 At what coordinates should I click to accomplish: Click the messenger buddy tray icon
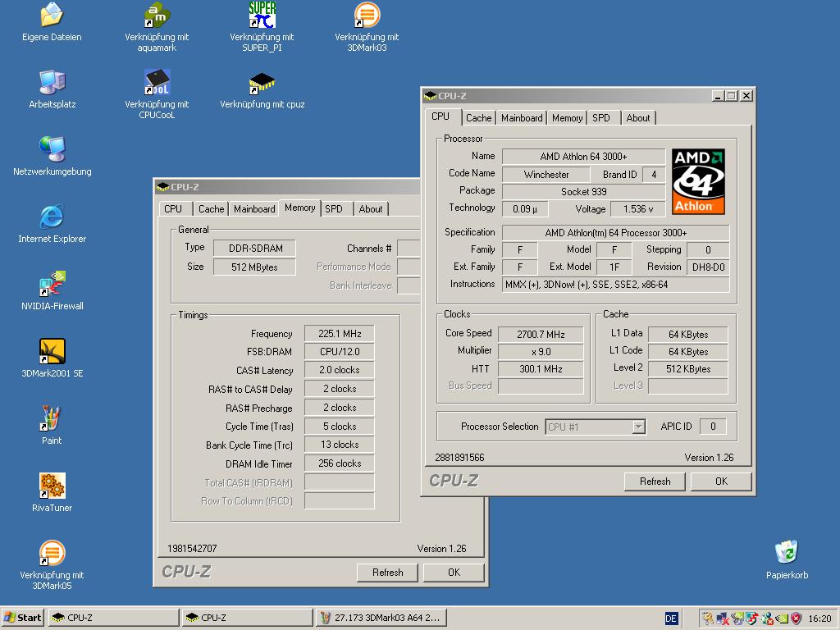pos(768,619)
